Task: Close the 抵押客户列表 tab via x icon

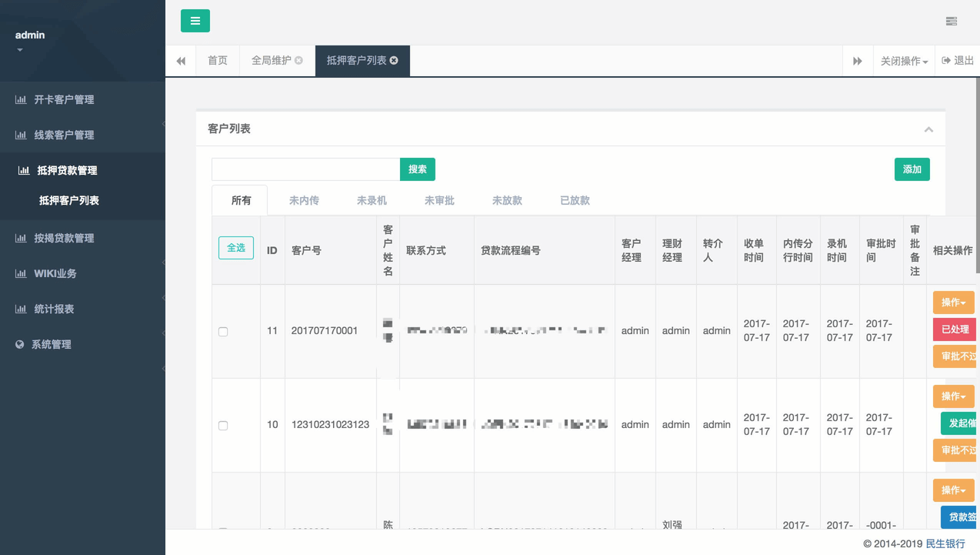Action: point(394,60)
